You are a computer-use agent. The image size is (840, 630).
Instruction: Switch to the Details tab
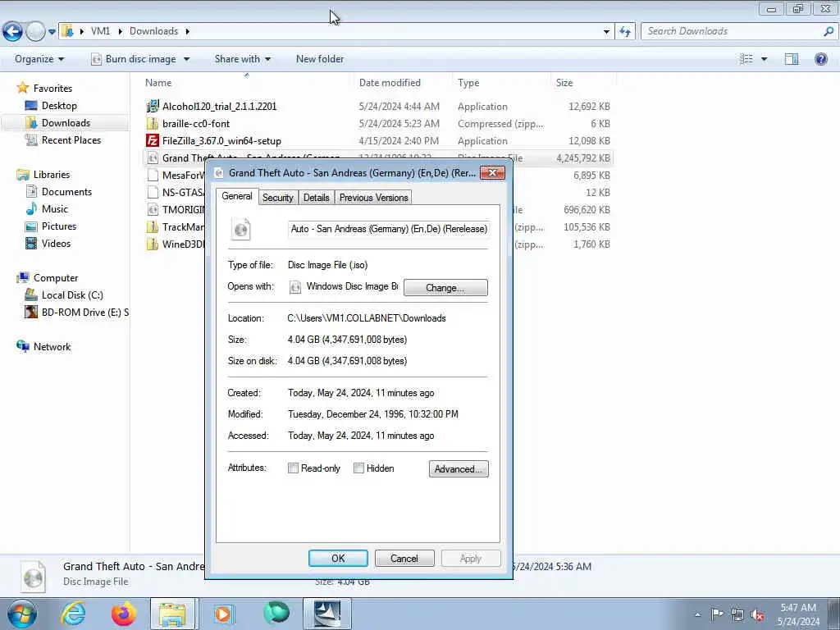(x=316, y=198)
